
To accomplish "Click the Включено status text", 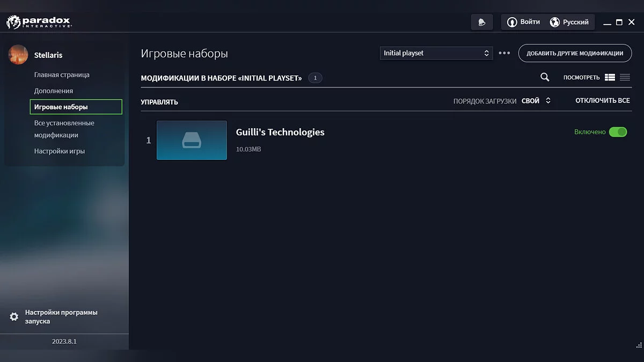I will click(x=590, y=132).
